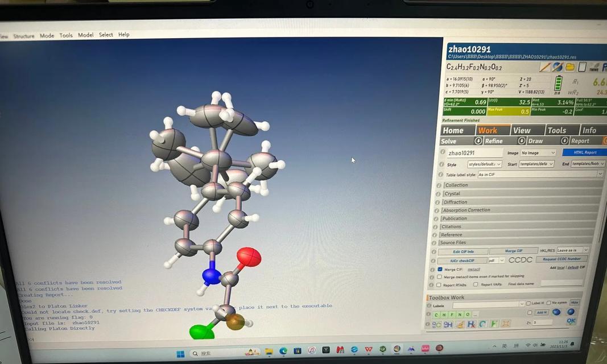607x364 pixels.
Task: Open the Select menu
Action: pyautogui.click(x=106, y=35)
